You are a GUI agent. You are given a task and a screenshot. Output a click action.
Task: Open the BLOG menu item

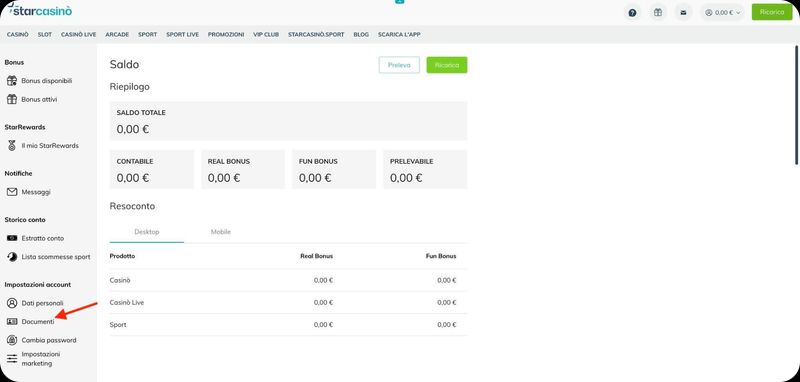(x=361, y=35)
